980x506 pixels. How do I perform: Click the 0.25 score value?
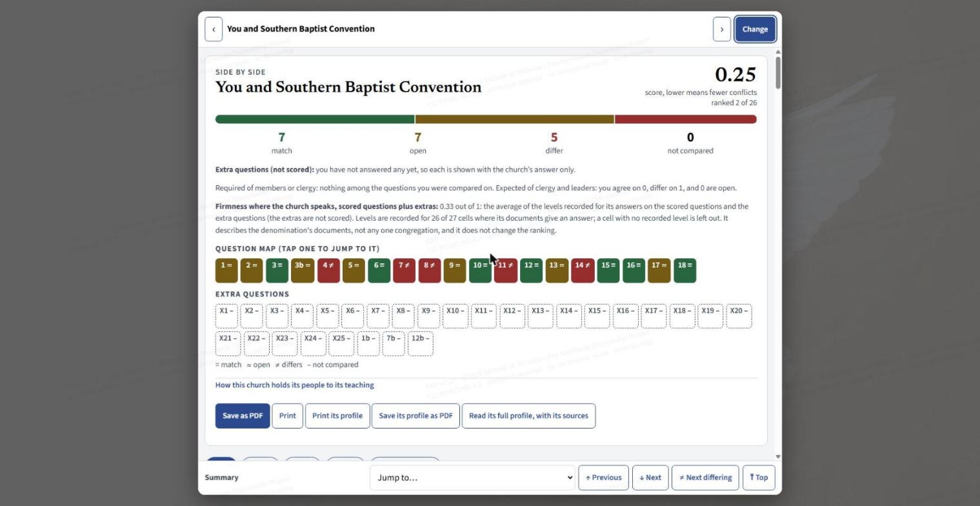point(735,75)
